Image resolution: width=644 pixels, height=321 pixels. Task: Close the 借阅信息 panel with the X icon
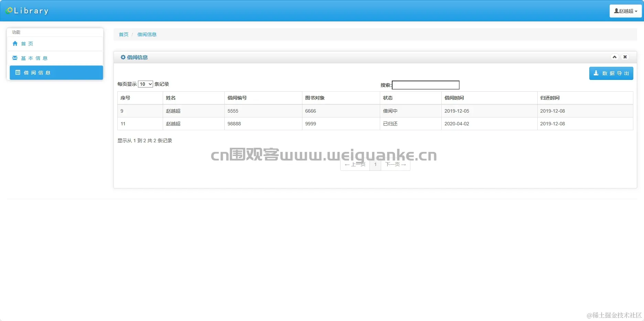point(625,57)
